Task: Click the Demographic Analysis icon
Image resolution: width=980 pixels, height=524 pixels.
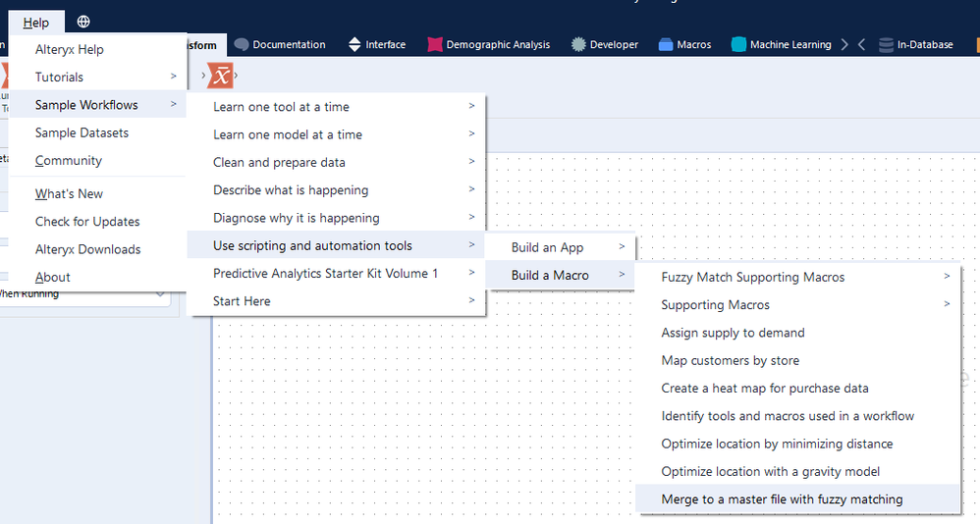Action: [434, 44]
